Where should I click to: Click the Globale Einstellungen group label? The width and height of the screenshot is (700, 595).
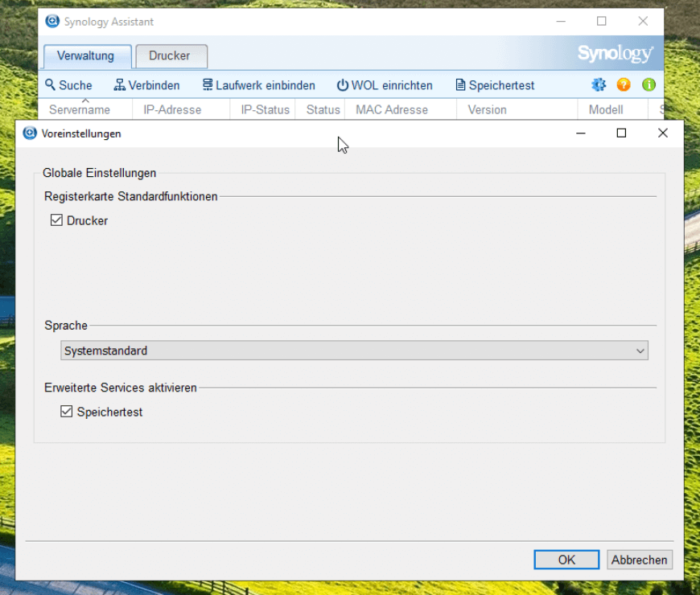tap(99, 173)
